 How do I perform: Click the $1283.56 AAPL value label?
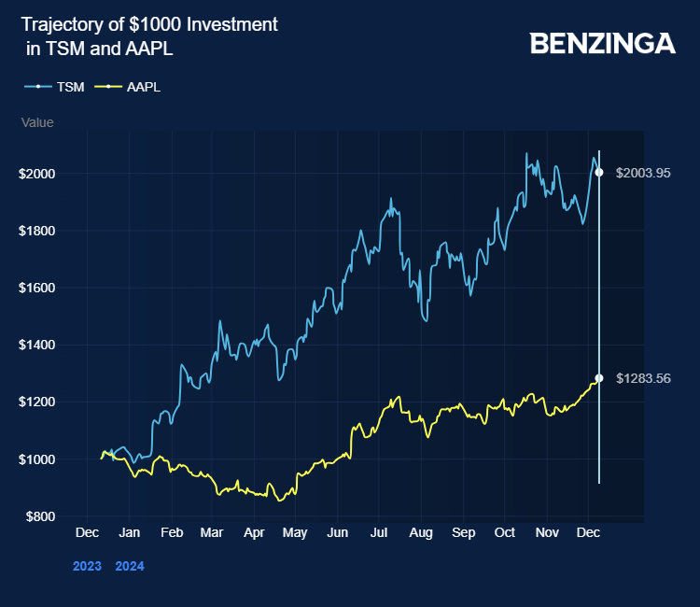tap(643, 378)
